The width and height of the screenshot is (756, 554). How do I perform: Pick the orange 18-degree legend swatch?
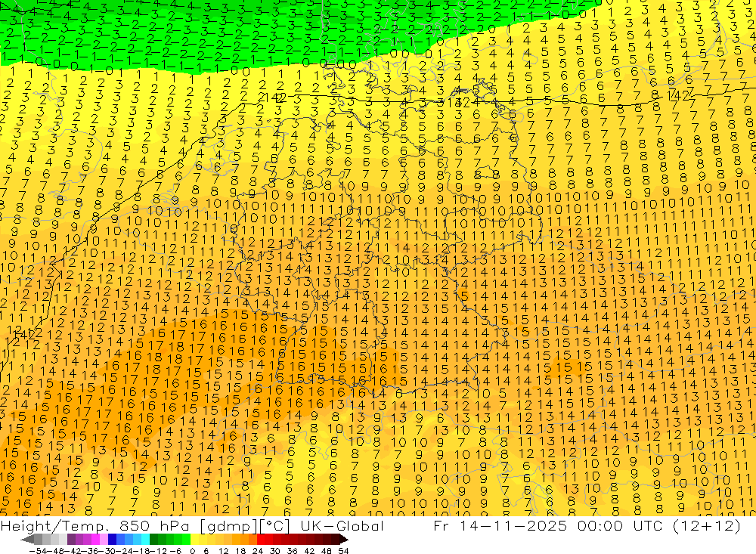(x=244, y=540)
